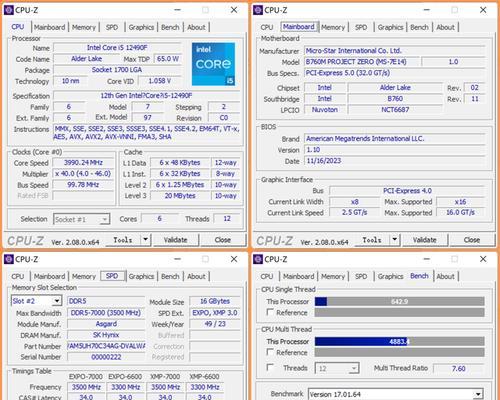Click Validate in the Mainboard window
The image size is (500, 400).
click(425, 240)
